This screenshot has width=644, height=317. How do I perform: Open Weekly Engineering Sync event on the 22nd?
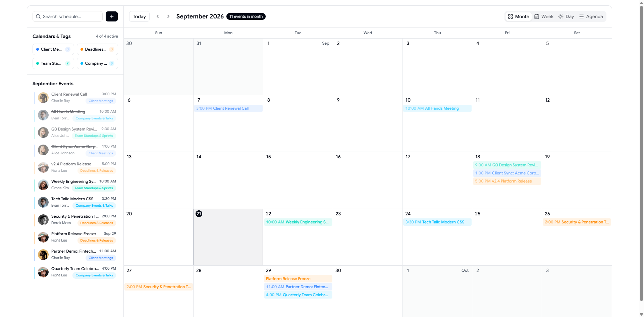point(298,222)
